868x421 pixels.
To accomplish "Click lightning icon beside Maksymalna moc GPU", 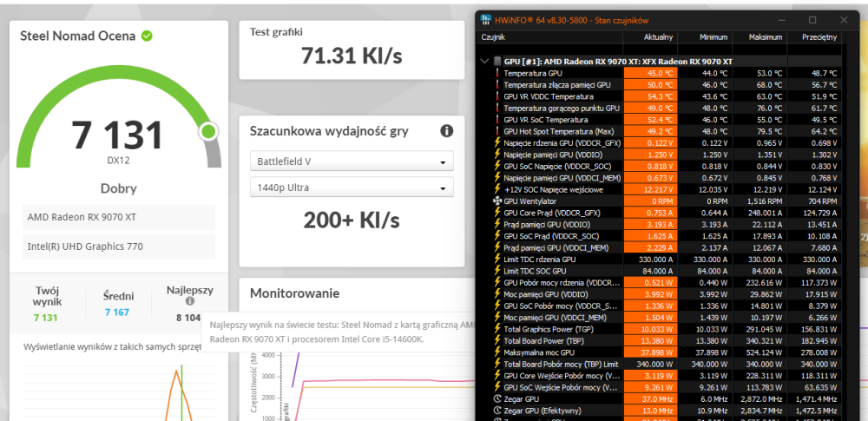I will click(x=497, y=352).
